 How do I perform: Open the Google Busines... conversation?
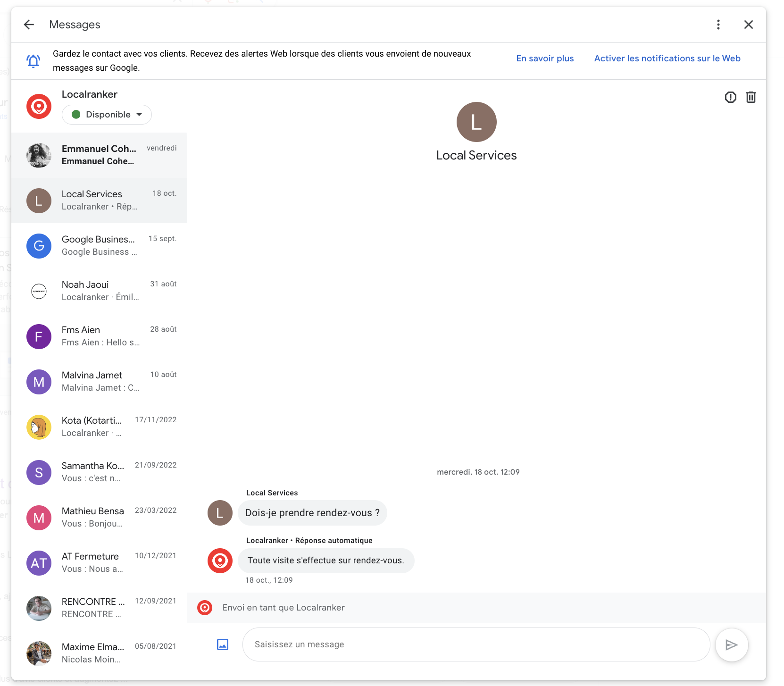tap(99, 246)
